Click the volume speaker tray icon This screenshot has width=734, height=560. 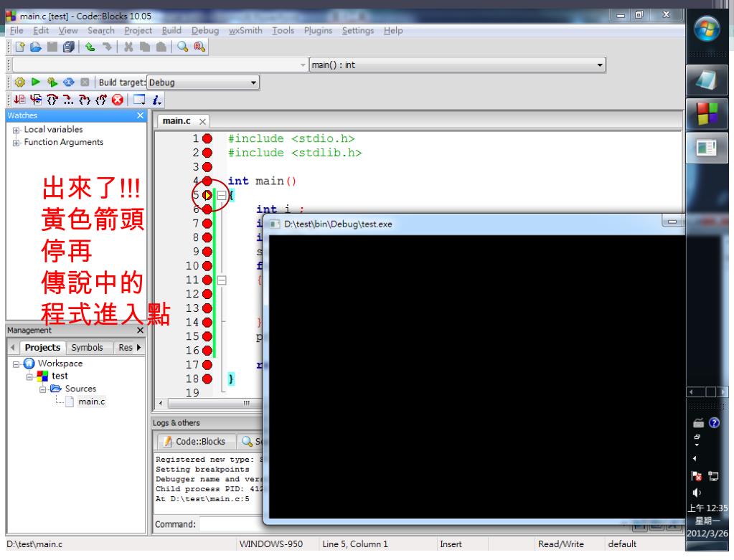(697, 492)
